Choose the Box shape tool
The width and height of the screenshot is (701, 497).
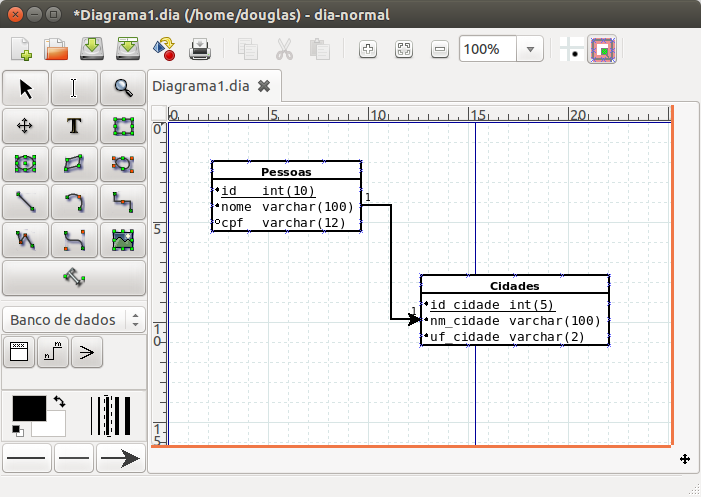click(123, 126)
